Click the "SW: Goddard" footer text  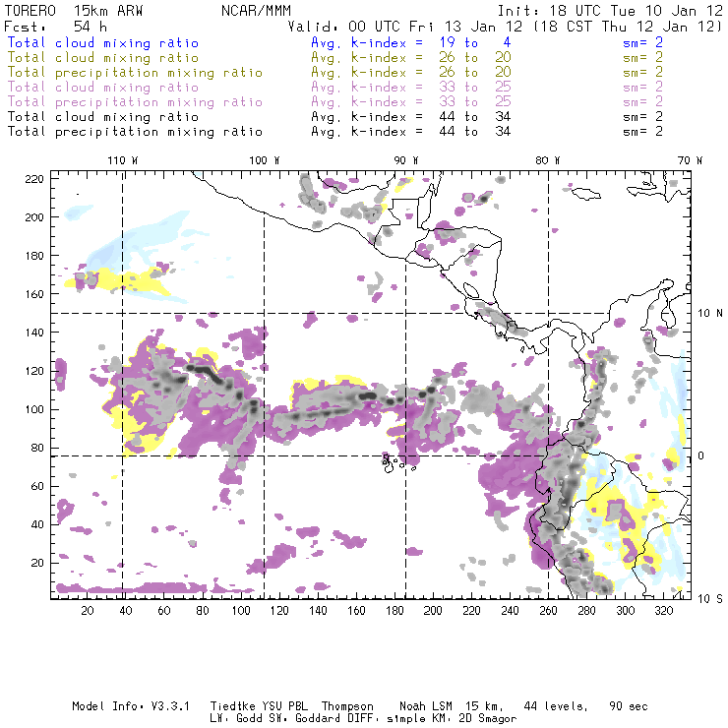(x=305, y=719)
